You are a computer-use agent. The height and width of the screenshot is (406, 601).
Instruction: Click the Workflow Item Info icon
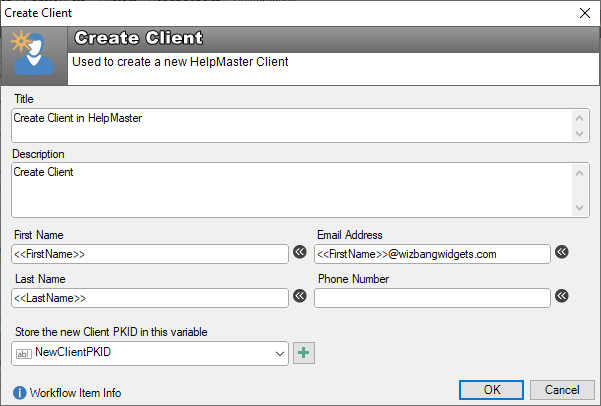20,393
